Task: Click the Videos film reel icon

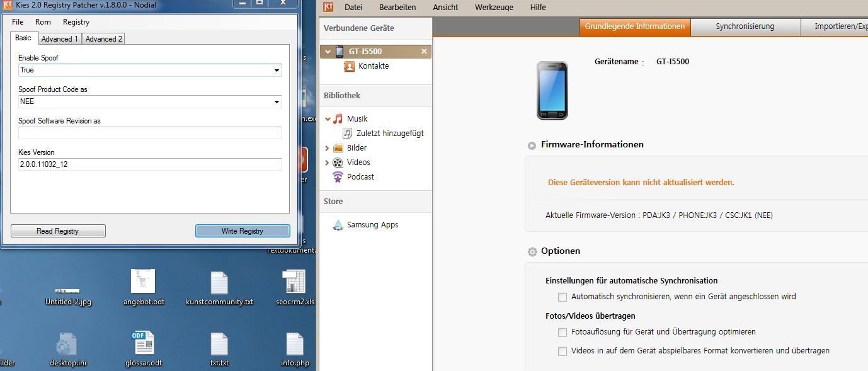Action: 338,163
